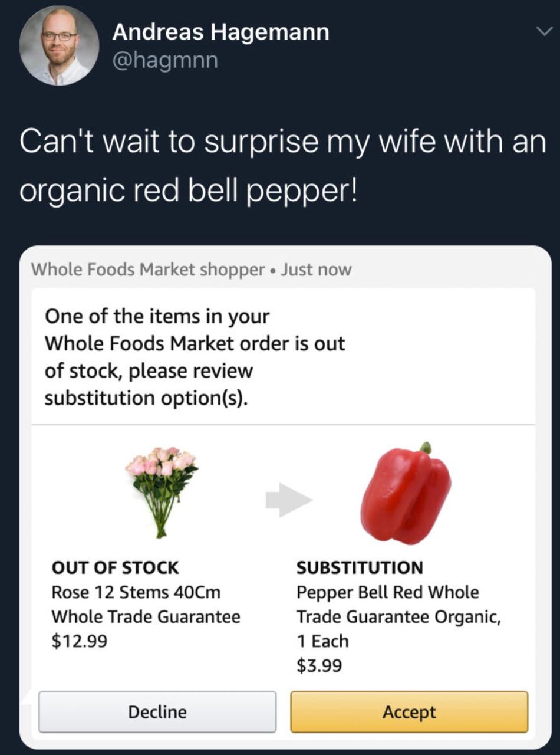The width and height of the screenshot is (560, 755).
Task: Open the Andreas Hagemann display name
Action: point(220,32)
